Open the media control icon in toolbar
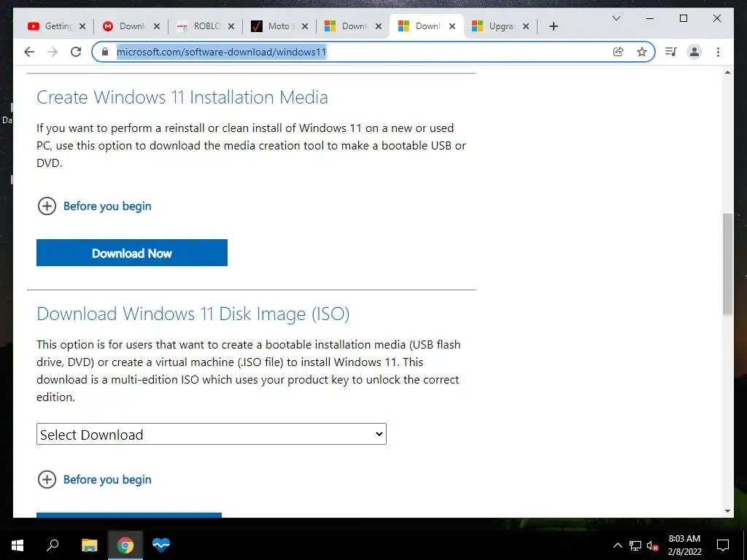747x560 pixels. click(671, 52)
